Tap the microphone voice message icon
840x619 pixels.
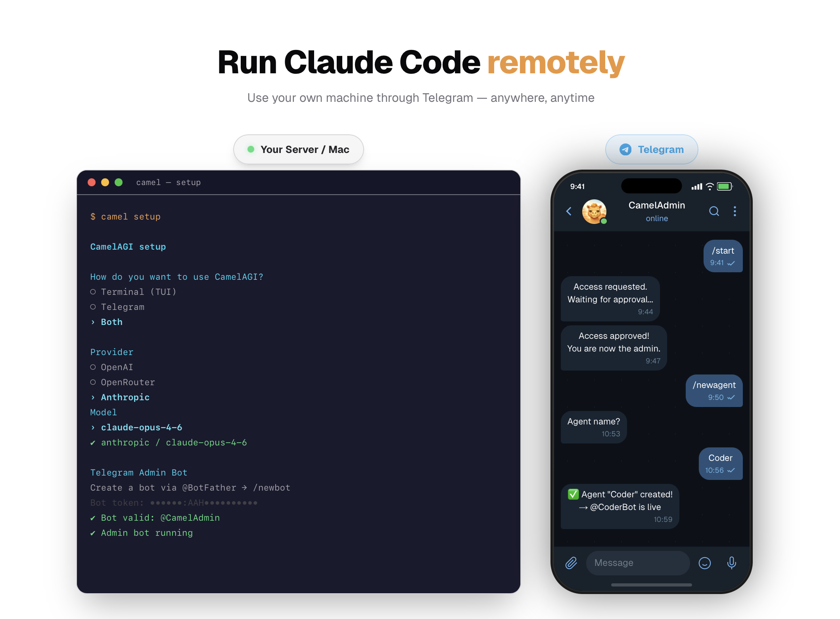(x=731, y=563)
